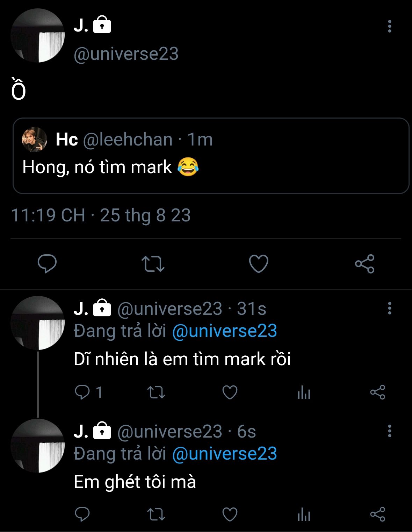
Task: Retweet the 'Em ghét tôi mà' reply
Action: (156, 514)
